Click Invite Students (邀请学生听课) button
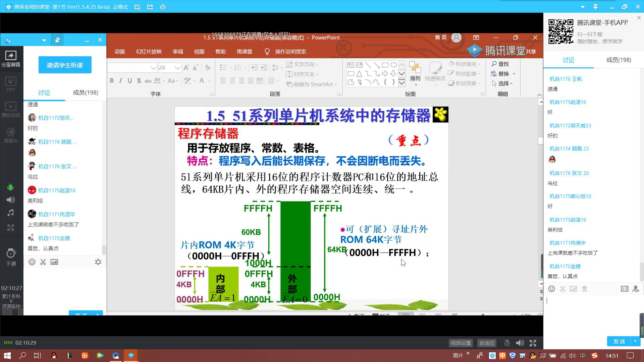 pos(65,65)
